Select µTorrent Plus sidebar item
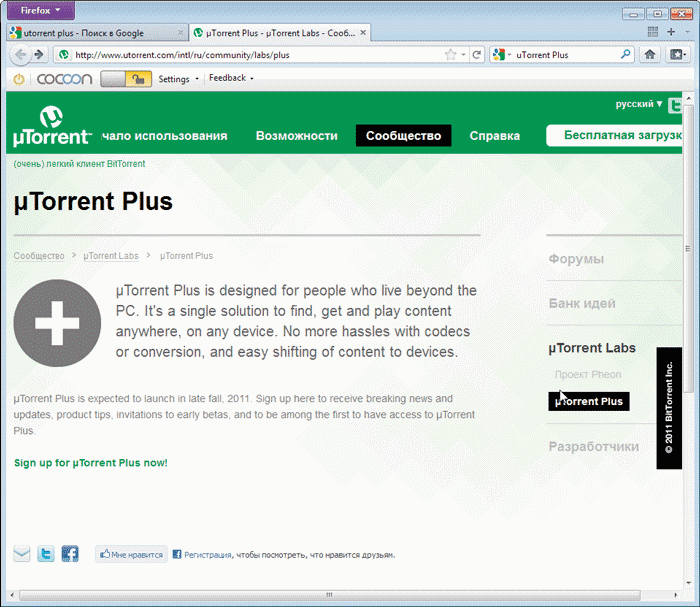Image resolution: width=700 pixels, height=607 pixels. point(589,401)
